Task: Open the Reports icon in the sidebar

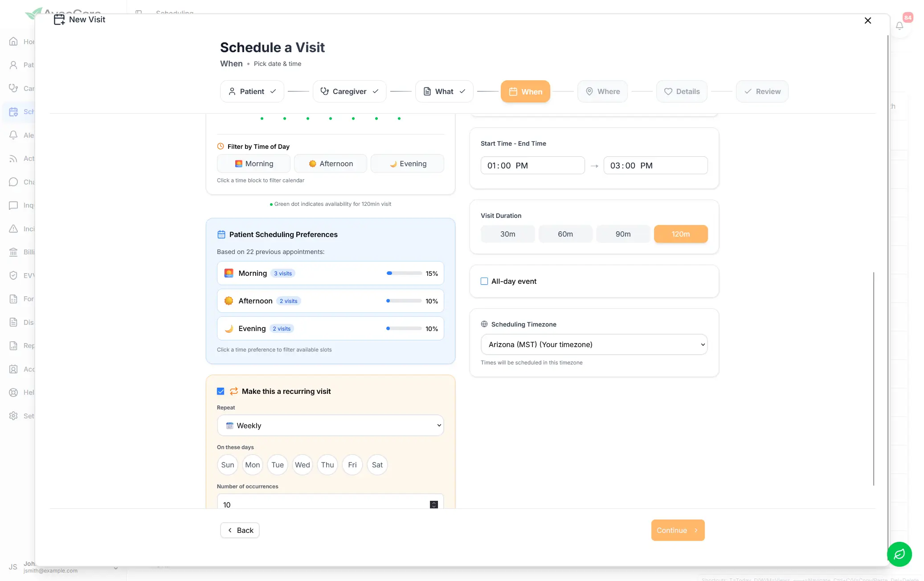Action: [x=13, y=345]
